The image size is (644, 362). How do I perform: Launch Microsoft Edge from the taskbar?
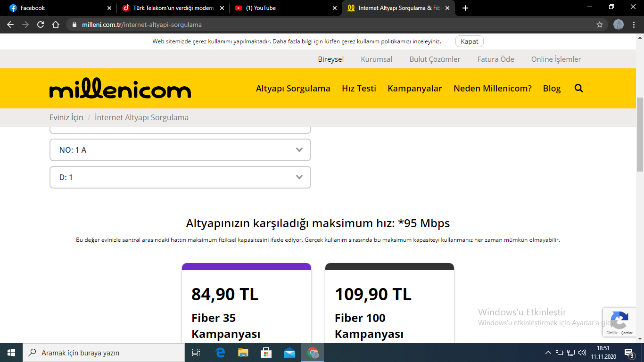pos(220,353)
